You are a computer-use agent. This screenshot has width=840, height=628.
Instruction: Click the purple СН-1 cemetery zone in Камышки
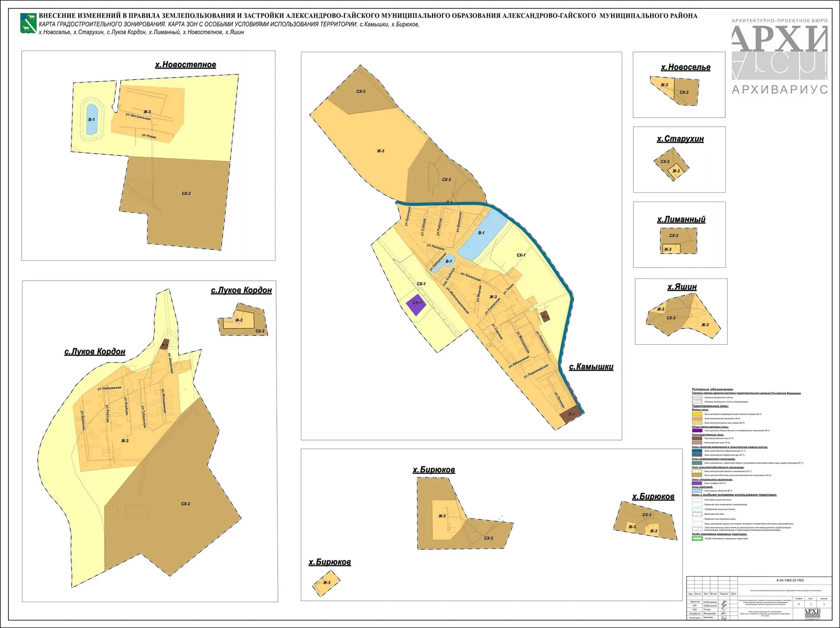pyautogui.click(x=416, y=304)
